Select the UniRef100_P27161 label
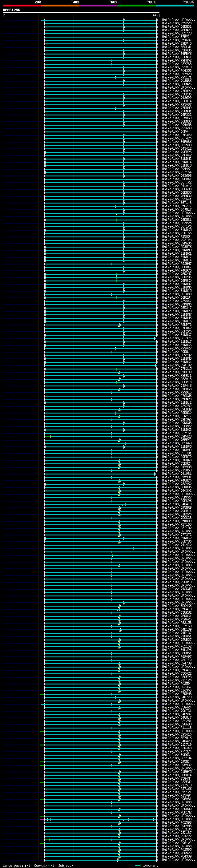 tap(177, 433)
